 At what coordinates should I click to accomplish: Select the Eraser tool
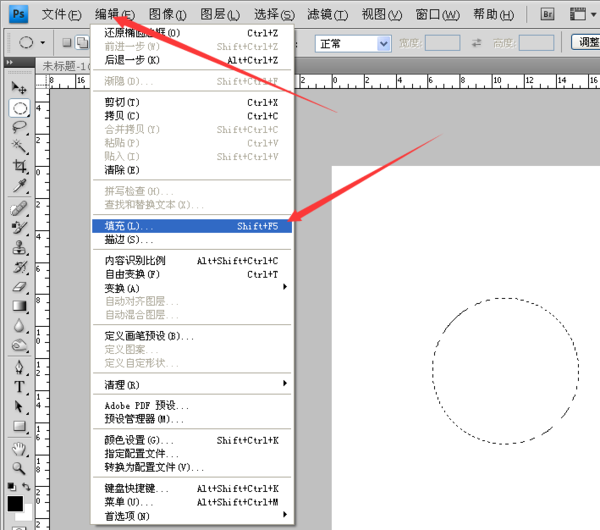click(19, 287)
